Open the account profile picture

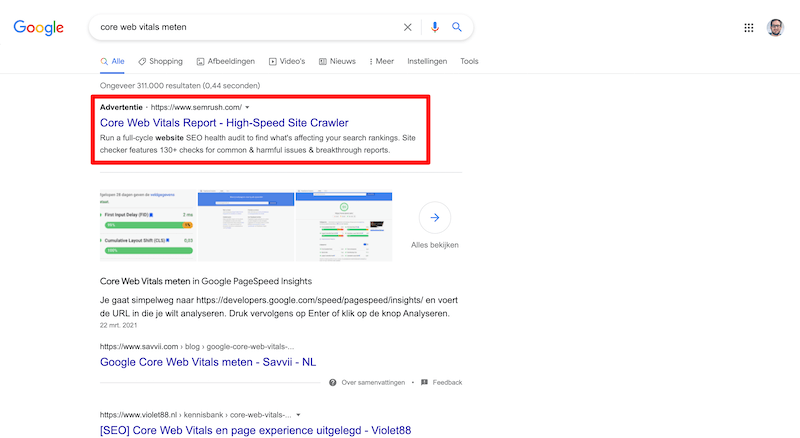776,28
